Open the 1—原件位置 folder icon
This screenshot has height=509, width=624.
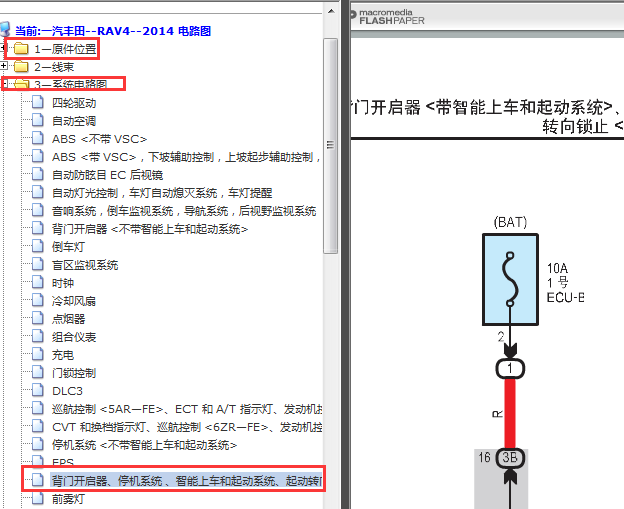[21, 49]
